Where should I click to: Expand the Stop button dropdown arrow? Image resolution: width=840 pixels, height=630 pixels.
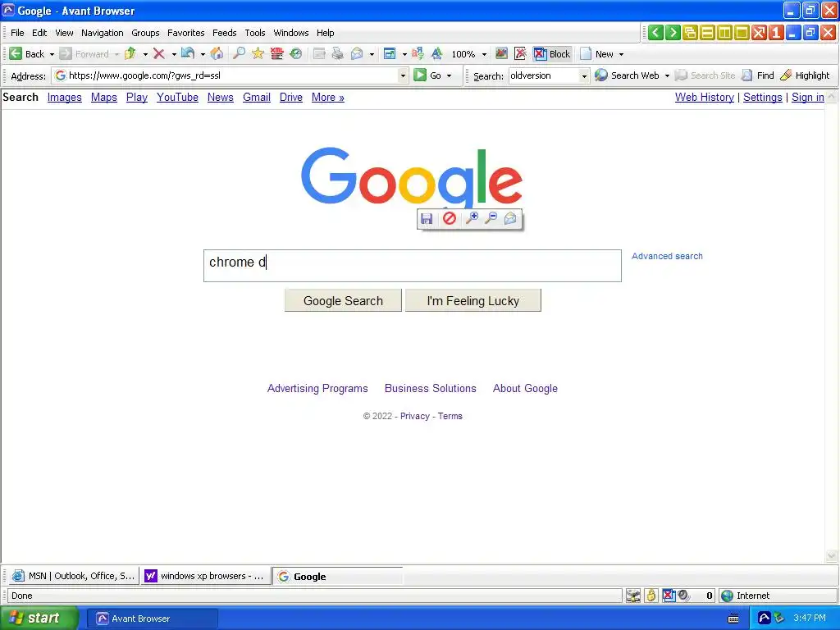coord(174,54)
